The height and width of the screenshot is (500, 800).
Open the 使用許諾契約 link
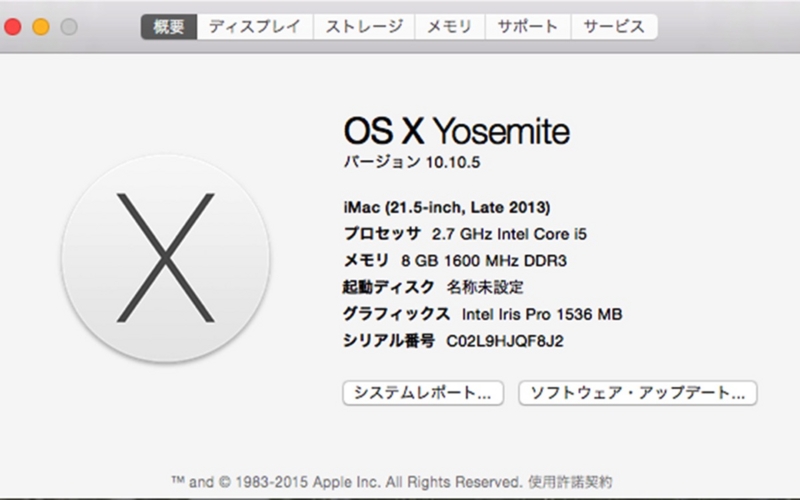tap(570, 482)
